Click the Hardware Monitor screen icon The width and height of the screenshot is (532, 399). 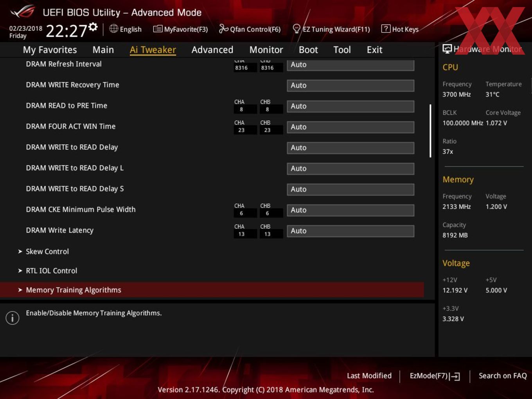[447, 49]
